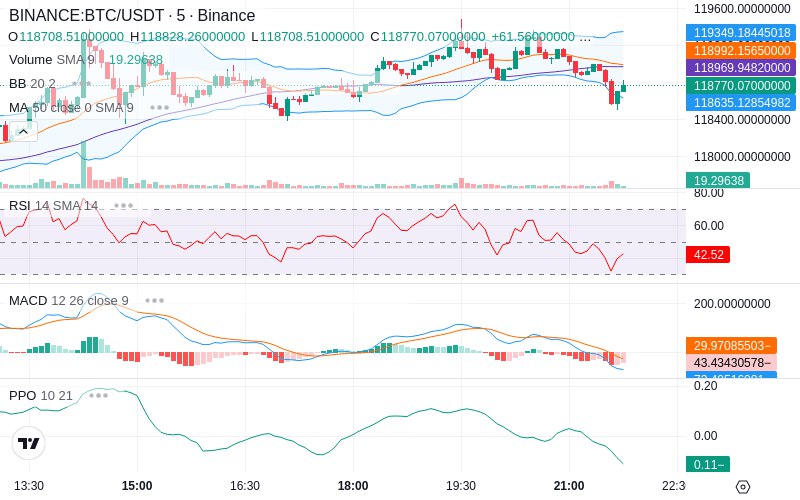The image size is (800, 500).
Task: Click the blue 118635.12854982 lower band label
Action: click(741, 103)
